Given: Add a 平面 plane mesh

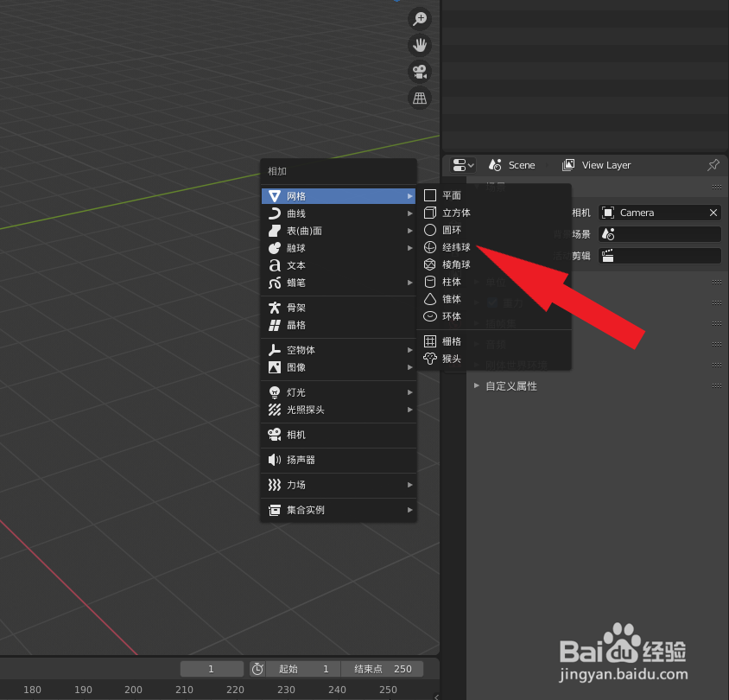Looking at the screenshot, I should click(494, 195).
